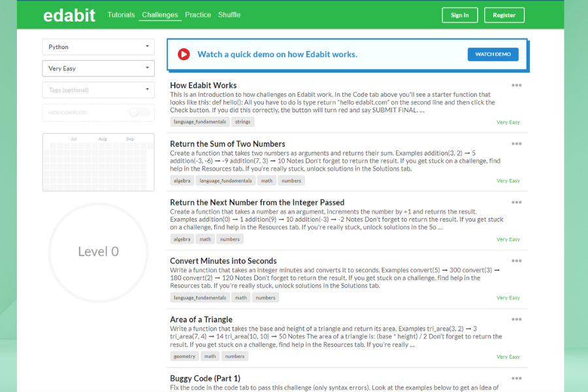Image resolution: width=588 pixels, height=392 pixels.
Task: Select numbers tag under Convert Minutes into Seconds
Action: 265,298
